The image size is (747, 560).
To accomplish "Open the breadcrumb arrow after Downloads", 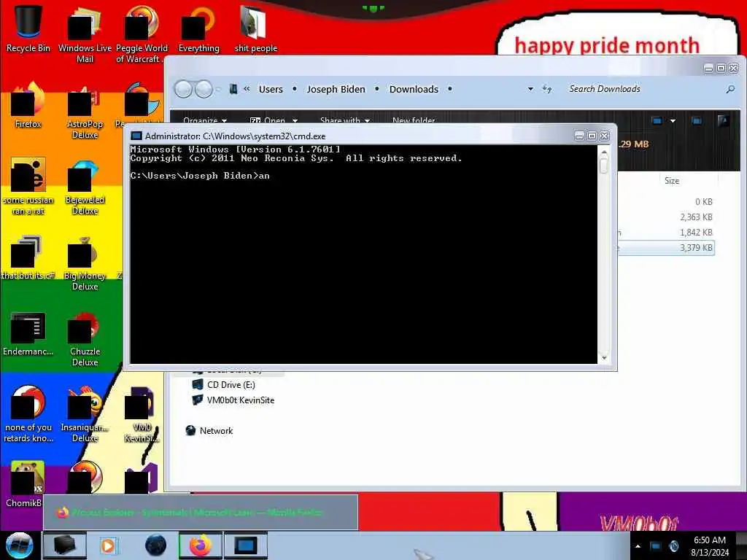I will pyautogui.click(x=449, y=89).
